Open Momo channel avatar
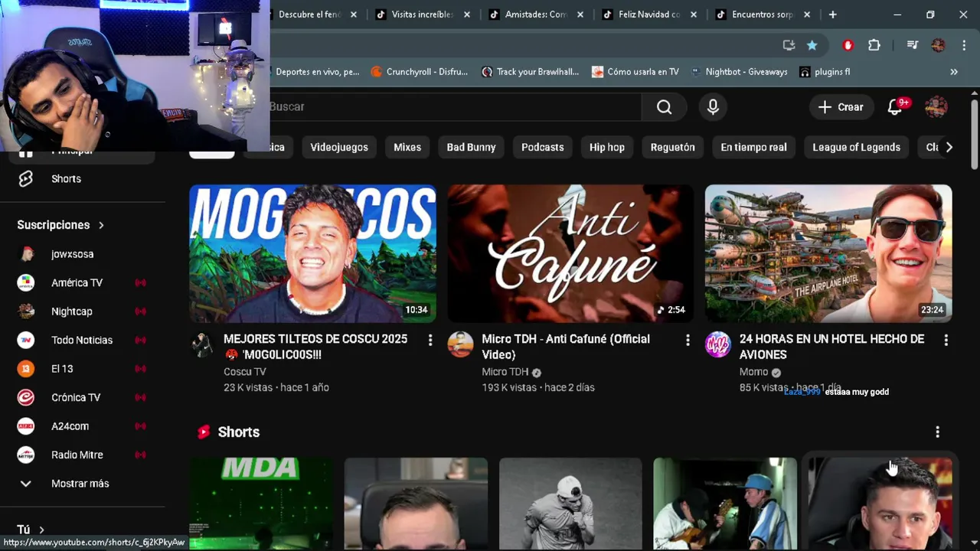This screenshot has height=551, width=980. point(718,345)
